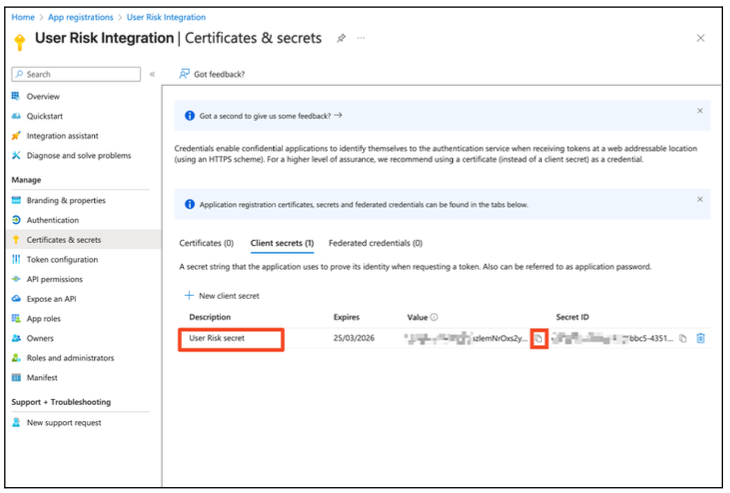Click the Certificates & secrets key icon
730x493 pixels.
point(16,240)
